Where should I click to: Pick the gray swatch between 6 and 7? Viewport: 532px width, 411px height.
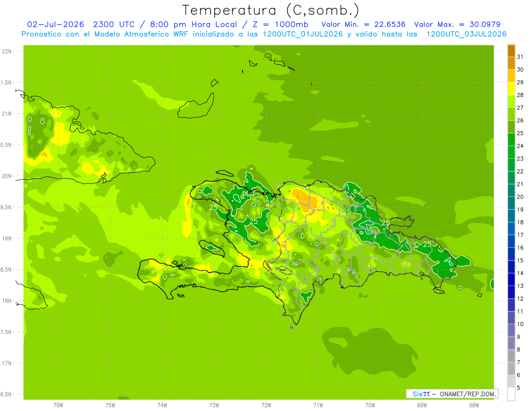tap(511, 369)
